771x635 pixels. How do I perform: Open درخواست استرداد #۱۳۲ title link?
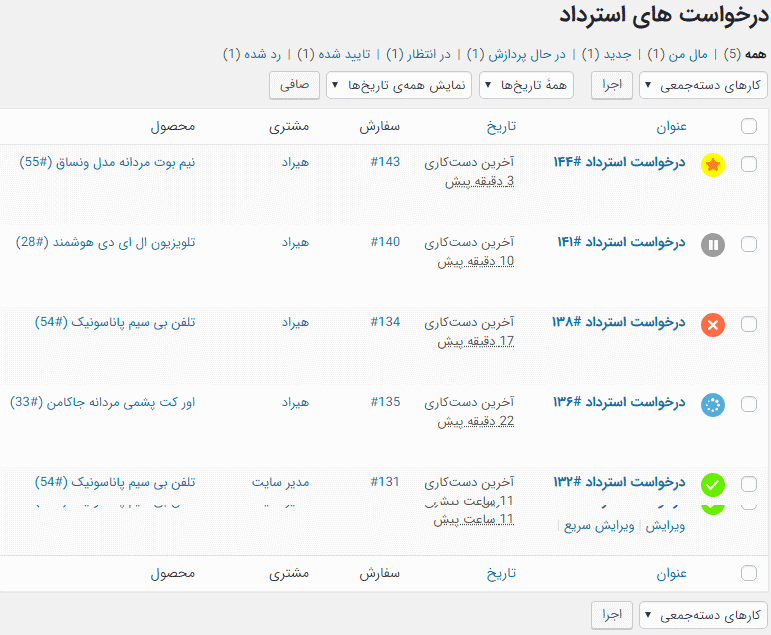click(x=619, y=483)
